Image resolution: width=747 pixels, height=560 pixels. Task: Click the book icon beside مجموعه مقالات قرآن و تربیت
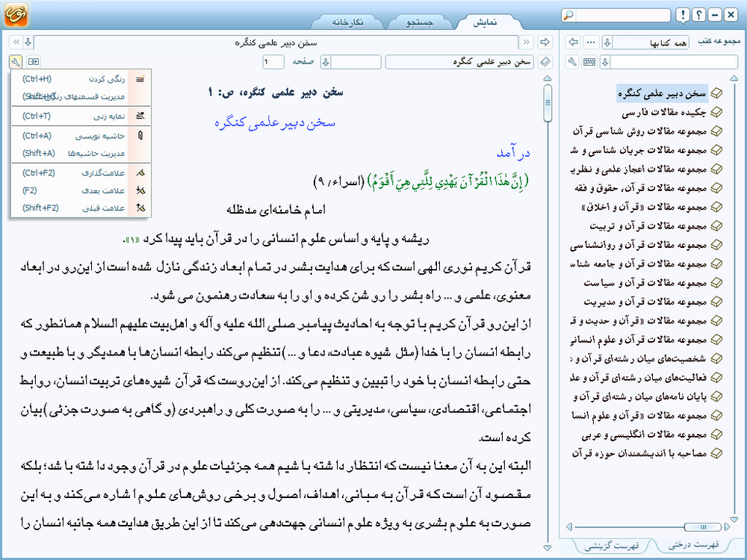pos(716,225)
